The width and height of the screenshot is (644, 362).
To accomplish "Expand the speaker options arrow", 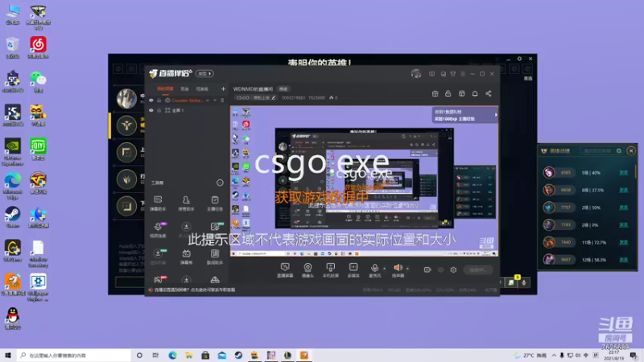I will point(407,269).
